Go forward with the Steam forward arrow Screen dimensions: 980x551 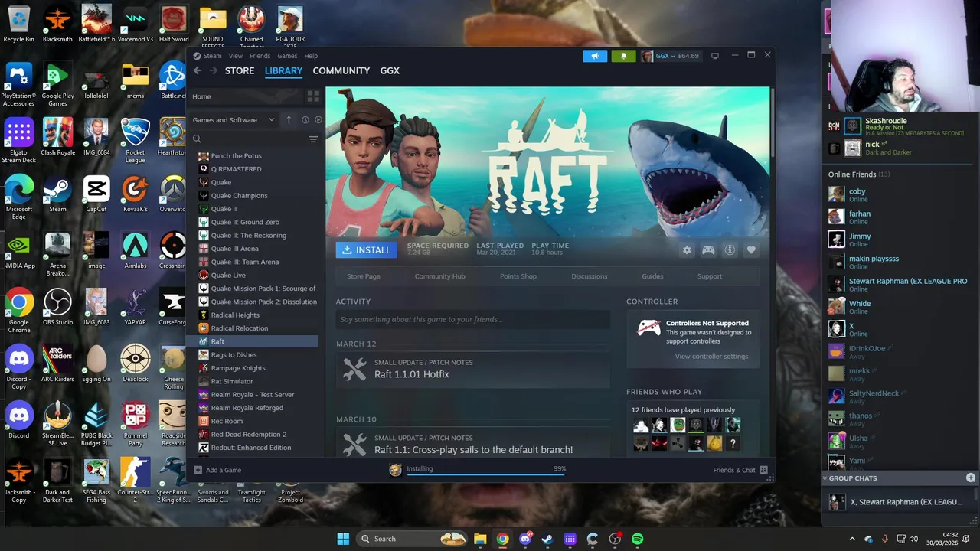tap(213, 70)
